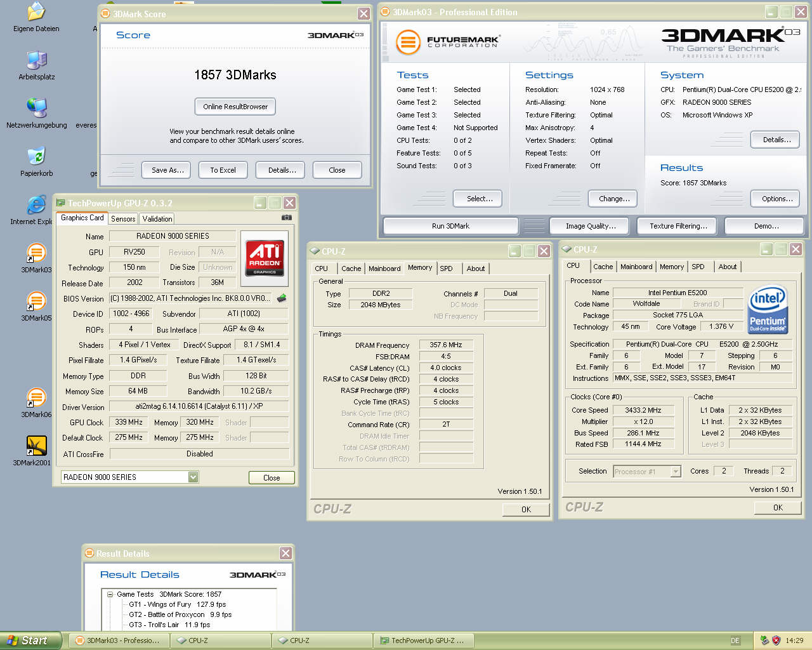
Task: Click GPU-Z Name field RADEON 9000 SERIES
Action: click(x=173, y=236)
